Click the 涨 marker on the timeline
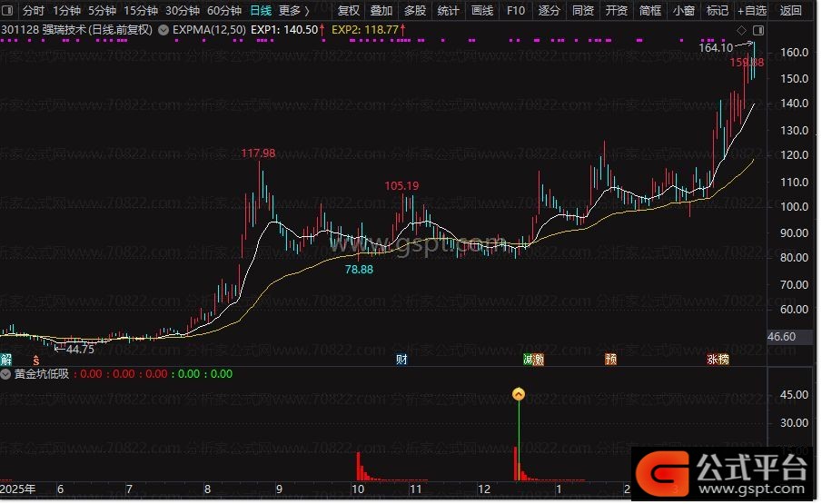The image size is (822, 504). [x=713, y=360]
